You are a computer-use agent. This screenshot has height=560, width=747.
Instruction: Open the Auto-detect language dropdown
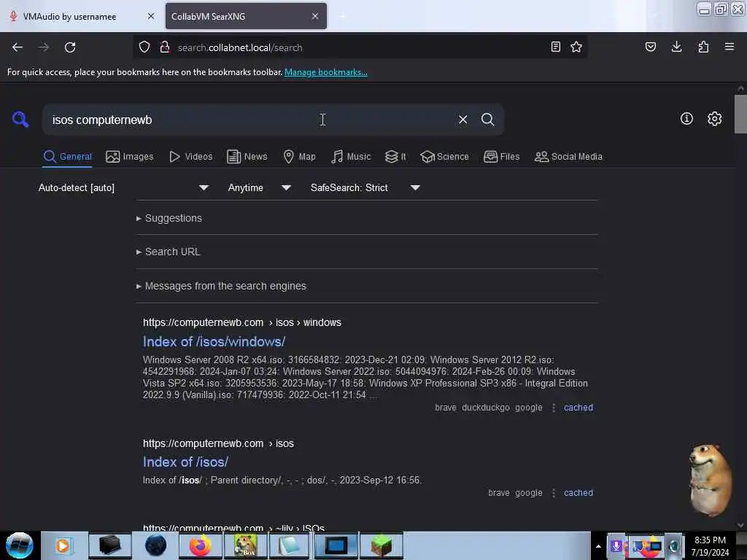pos(123,187)
